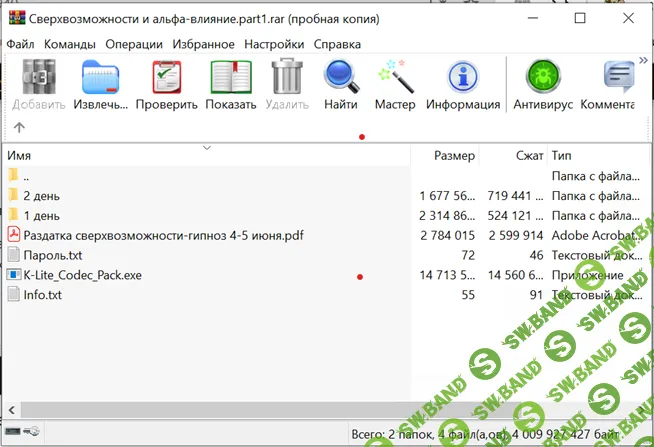Viewport: 654px width, 447px height.
Task: Open the Настройки menu
Action: (x=273, y=44)
